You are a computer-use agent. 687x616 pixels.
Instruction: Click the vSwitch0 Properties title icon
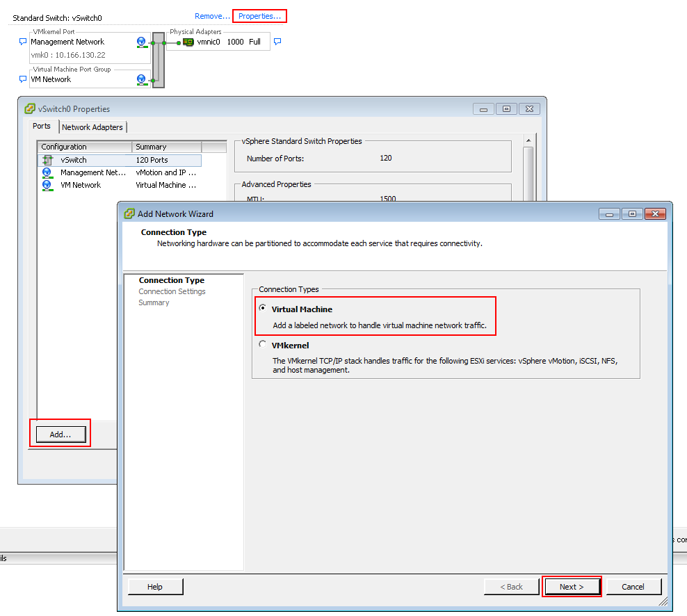pyautogui.click(x=30, y=108)
